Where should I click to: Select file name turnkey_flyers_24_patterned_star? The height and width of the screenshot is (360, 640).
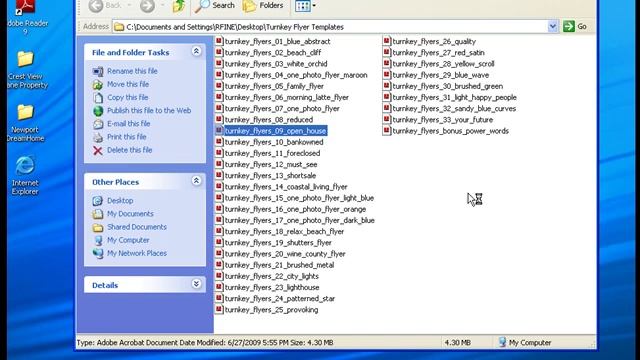click(280, 299)
